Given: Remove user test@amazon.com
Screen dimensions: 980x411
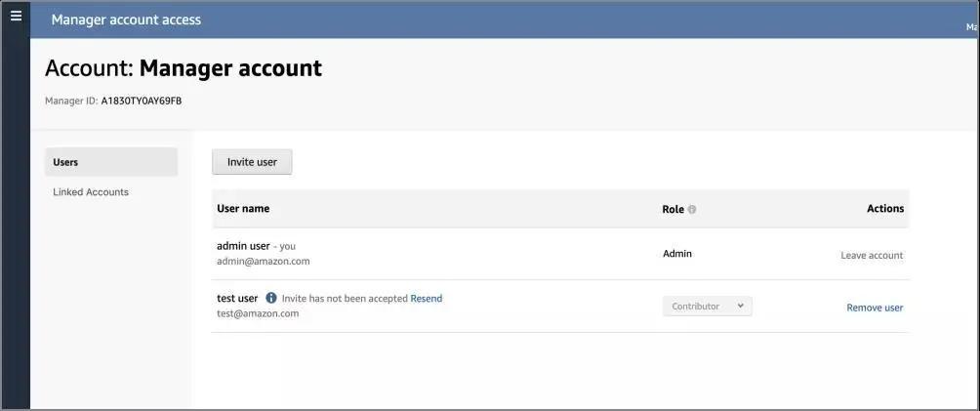Looking at the screenshot, I should (875, 308).
